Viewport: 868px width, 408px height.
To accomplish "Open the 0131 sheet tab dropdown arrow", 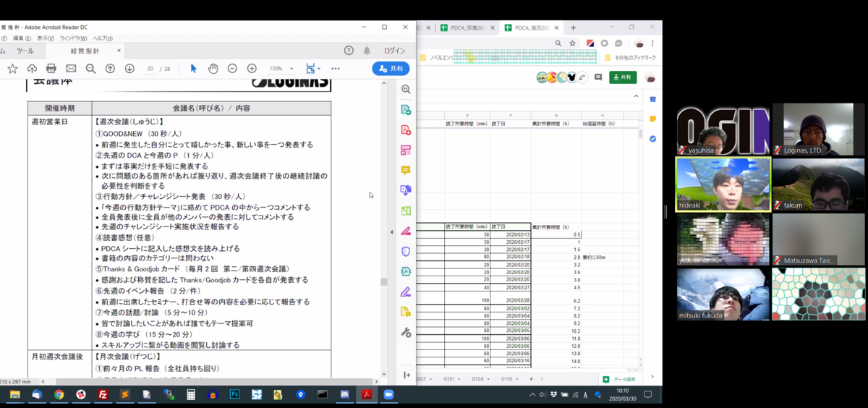I will (x=459, y=379).
